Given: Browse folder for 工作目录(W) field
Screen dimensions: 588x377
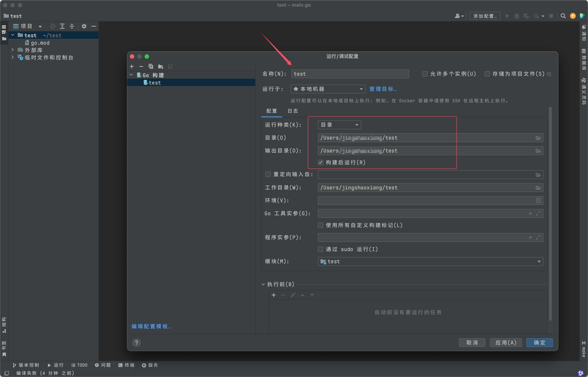Looking at the screenshot, I should click(538, 188).
